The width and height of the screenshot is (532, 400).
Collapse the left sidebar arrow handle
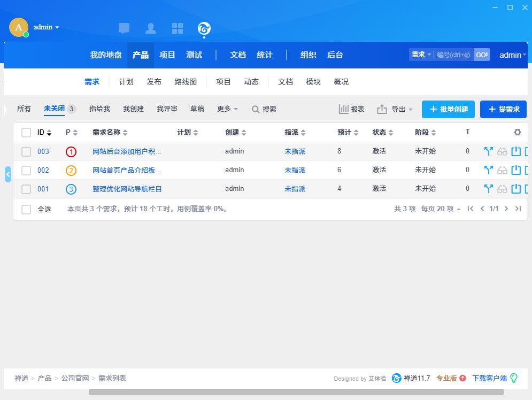(x=7, y=174)
